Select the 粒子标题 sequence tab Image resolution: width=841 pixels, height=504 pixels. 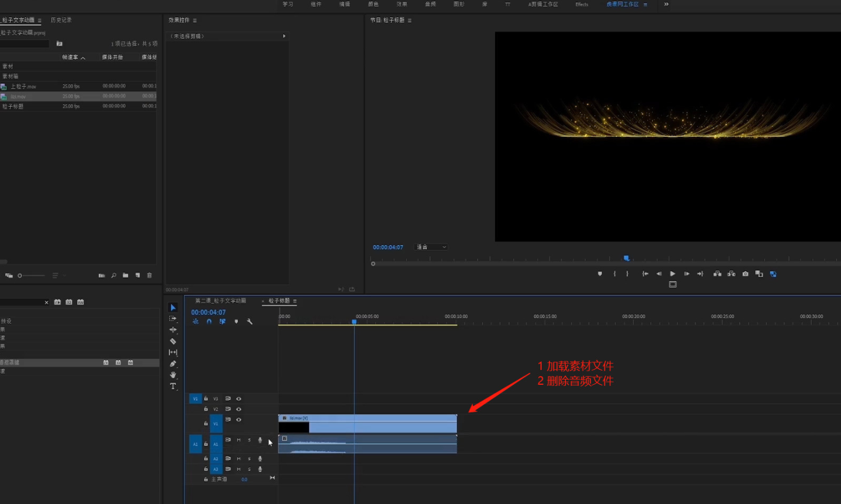point(279,301)
